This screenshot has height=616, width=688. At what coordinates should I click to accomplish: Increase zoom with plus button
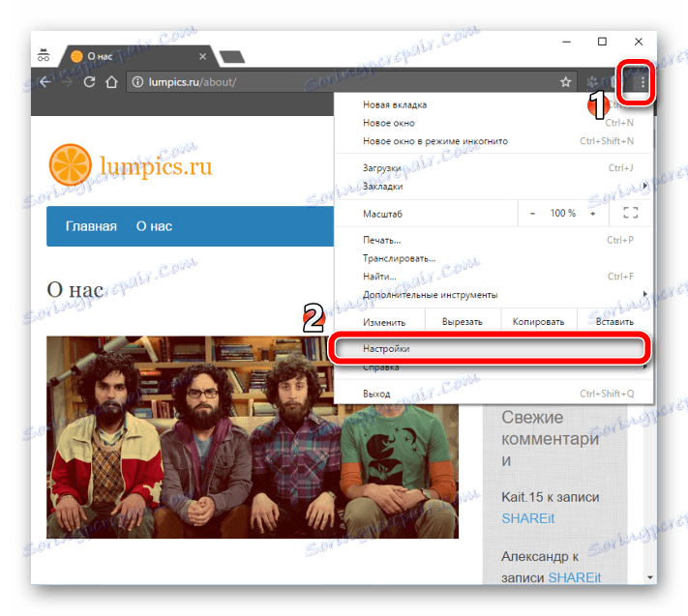(593, 214)
